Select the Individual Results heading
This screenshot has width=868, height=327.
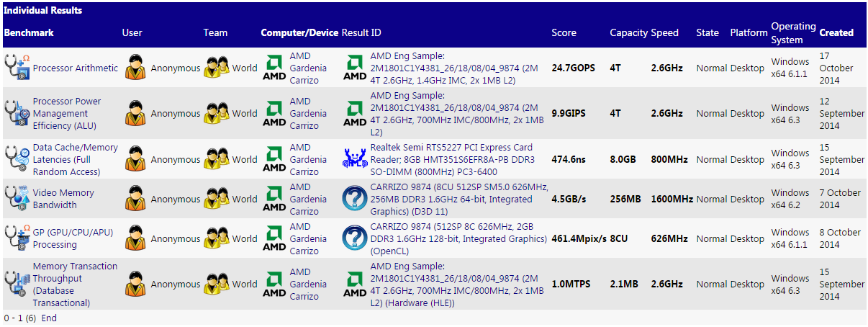coord(43,10)
